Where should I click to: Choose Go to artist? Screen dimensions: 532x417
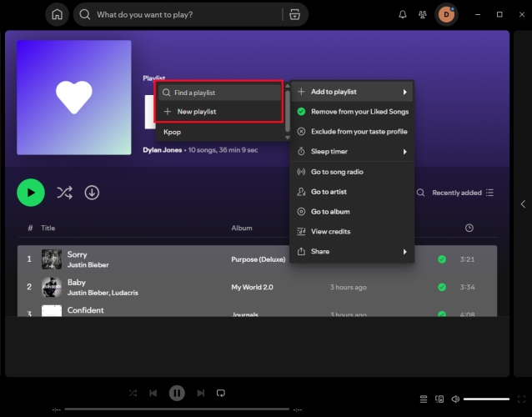coord(352,192)
